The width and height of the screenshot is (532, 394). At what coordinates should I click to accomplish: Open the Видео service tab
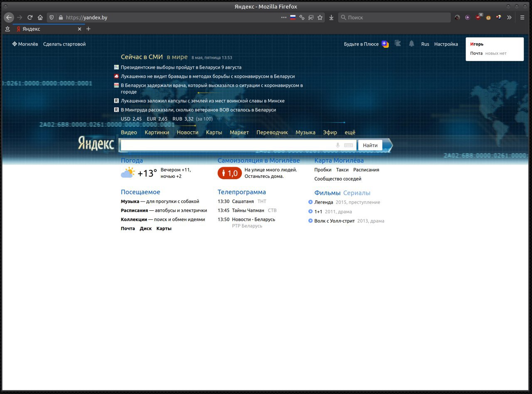pyautogui.click(x=129, y=133)
